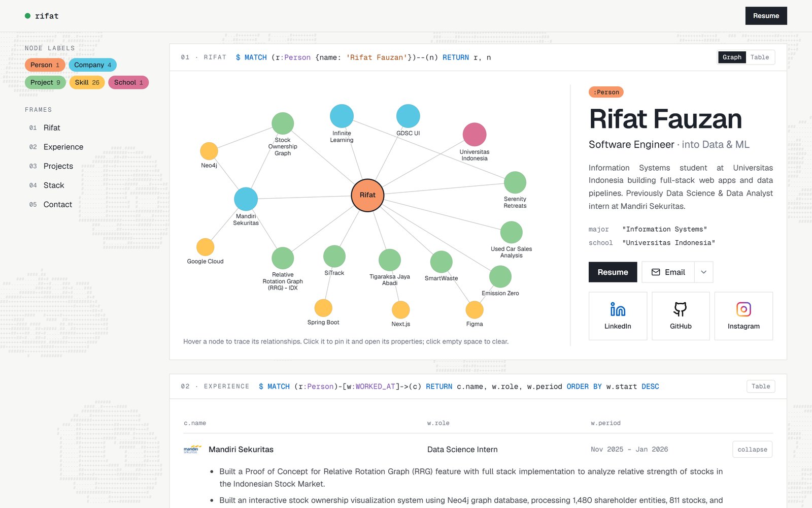Select the Mandiri Sekuritas company name text
812x508 pixels.
click(241, 450)
